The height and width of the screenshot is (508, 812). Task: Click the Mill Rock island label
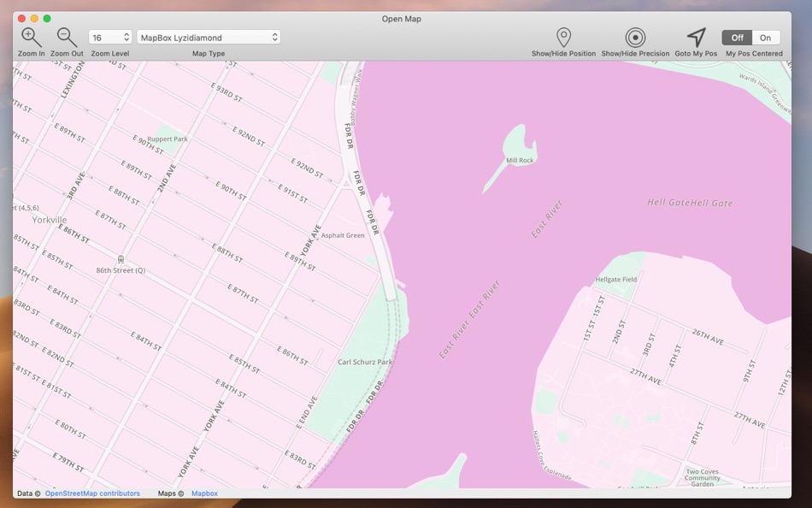click(x=520, y=160)
